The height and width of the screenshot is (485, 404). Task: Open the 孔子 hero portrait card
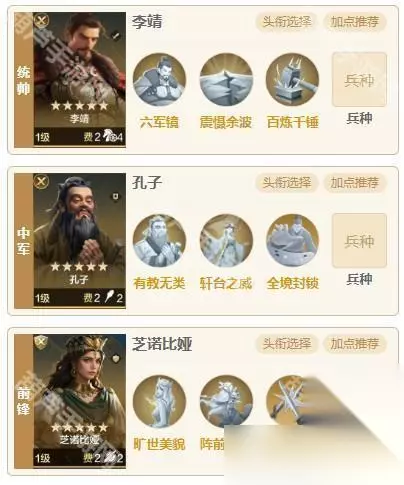coord(80,241)
